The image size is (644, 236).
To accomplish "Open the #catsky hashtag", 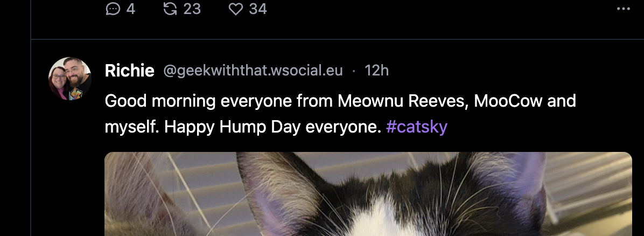I will [x=417, y=127].
